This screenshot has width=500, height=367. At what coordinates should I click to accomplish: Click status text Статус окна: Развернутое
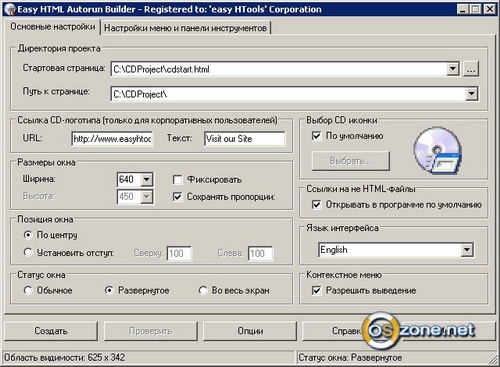pyautogui.click(x=350, y=358)
